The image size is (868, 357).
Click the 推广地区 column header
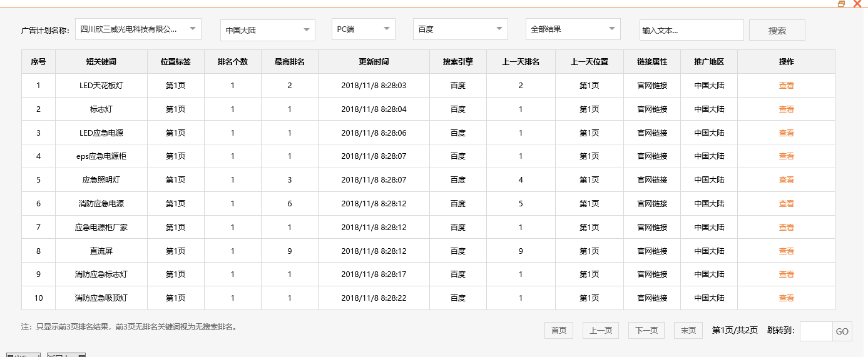coord(709,62)
